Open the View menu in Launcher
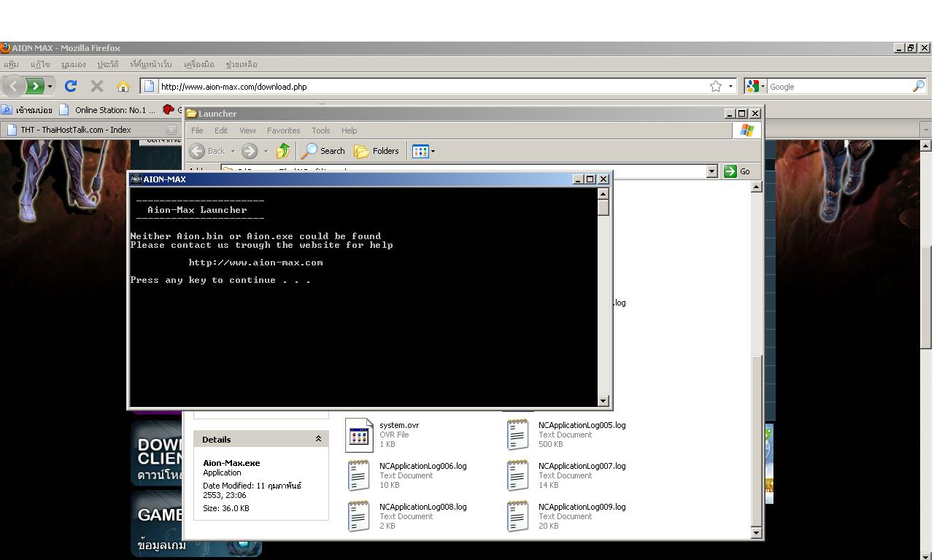Image resolution: width=934 pixels, height=560 pixels. (247, 131)
